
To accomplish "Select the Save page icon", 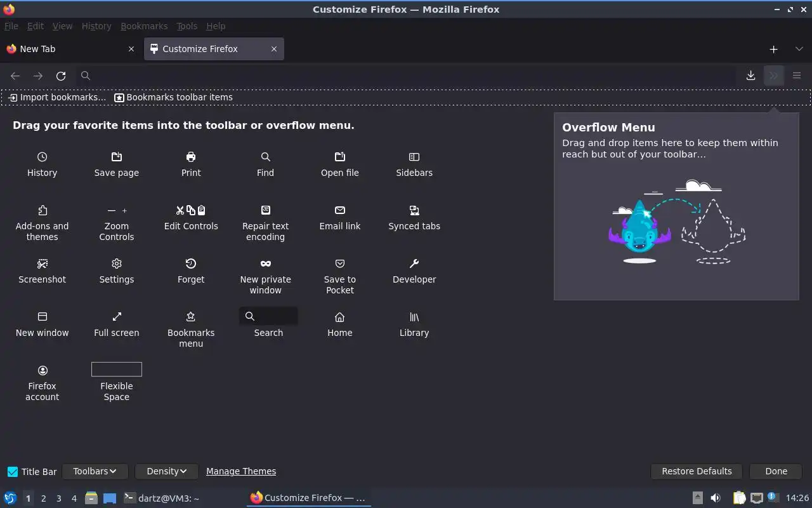I will [117, 157].
